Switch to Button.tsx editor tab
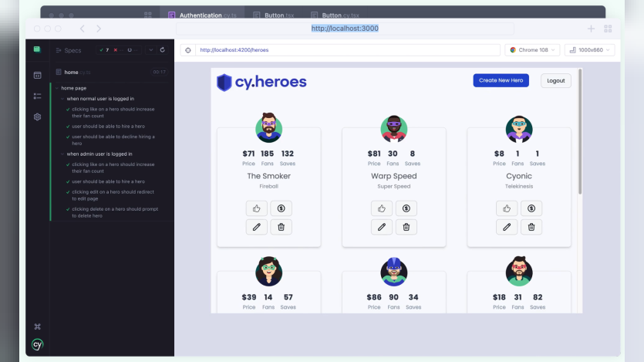The height and width of the screenshot is (362, 644). click(x=274, y=15)
